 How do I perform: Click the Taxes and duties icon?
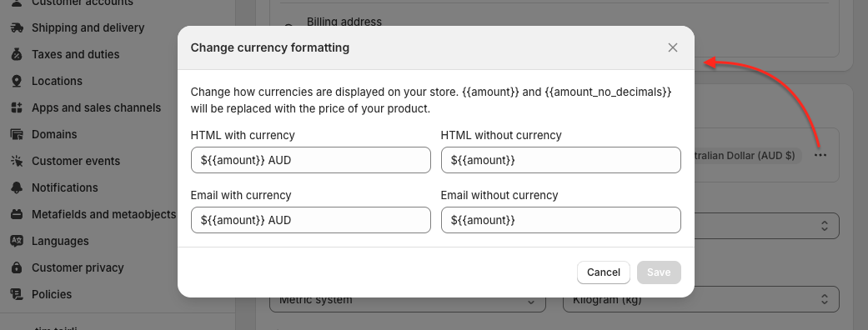click(x=17, y=54)
